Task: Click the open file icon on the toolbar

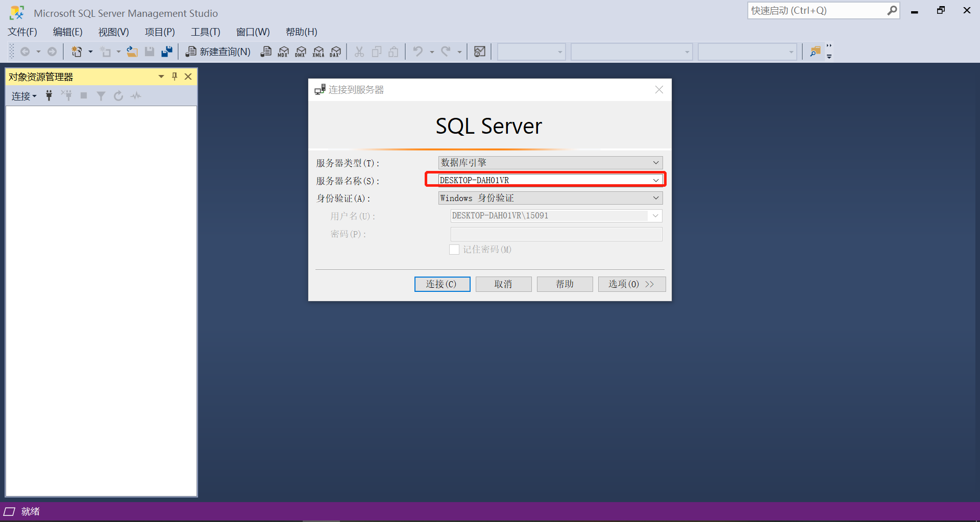Action: pyautogui.click(x=132, y=51)
